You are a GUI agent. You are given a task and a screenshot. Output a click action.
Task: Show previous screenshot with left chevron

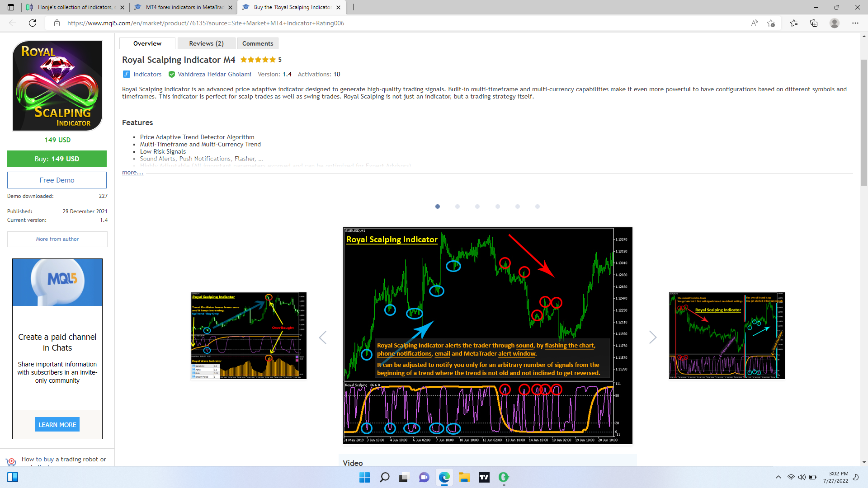point(323,337)
